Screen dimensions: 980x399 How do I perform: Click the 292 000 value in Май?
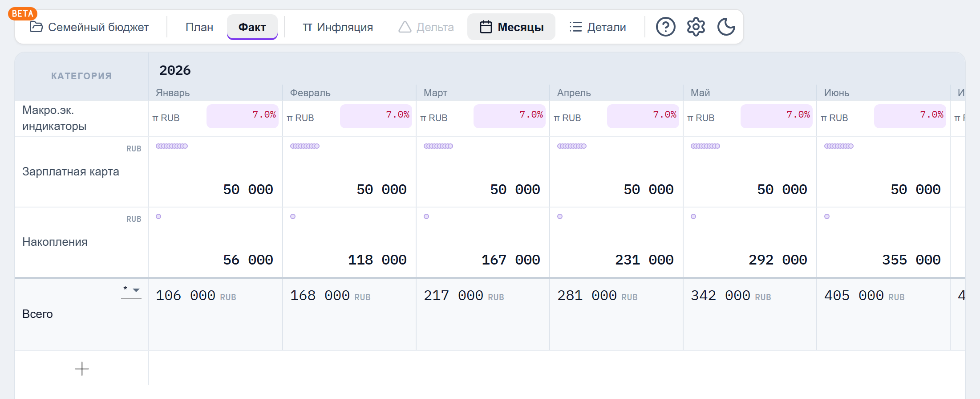[x=778, y=260]
